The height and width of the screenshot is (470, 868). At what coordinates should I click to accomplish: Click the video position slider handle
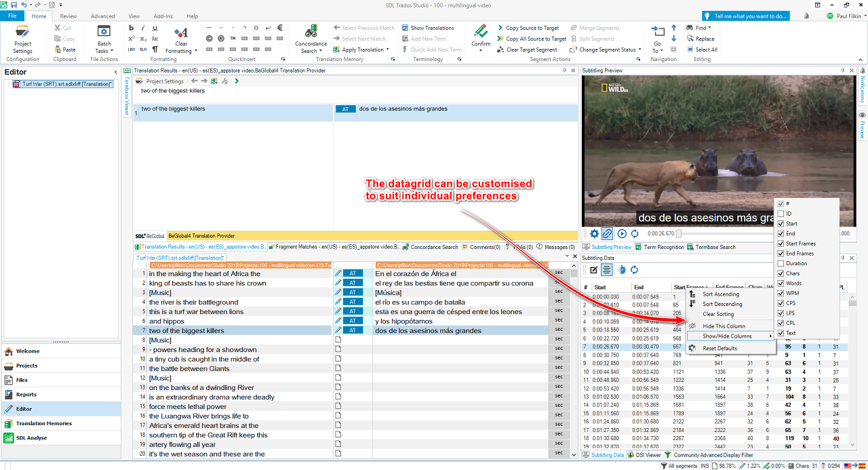pos(678,233)
